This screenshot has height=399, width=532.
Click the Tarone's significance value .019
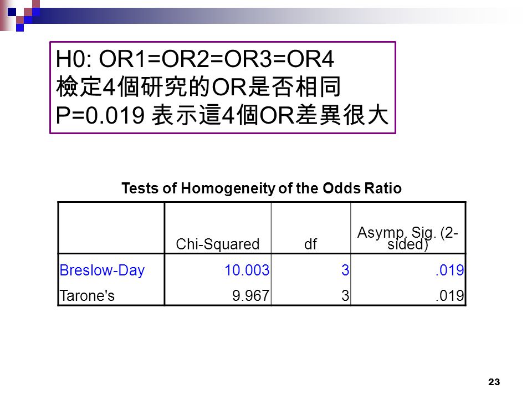449,295
